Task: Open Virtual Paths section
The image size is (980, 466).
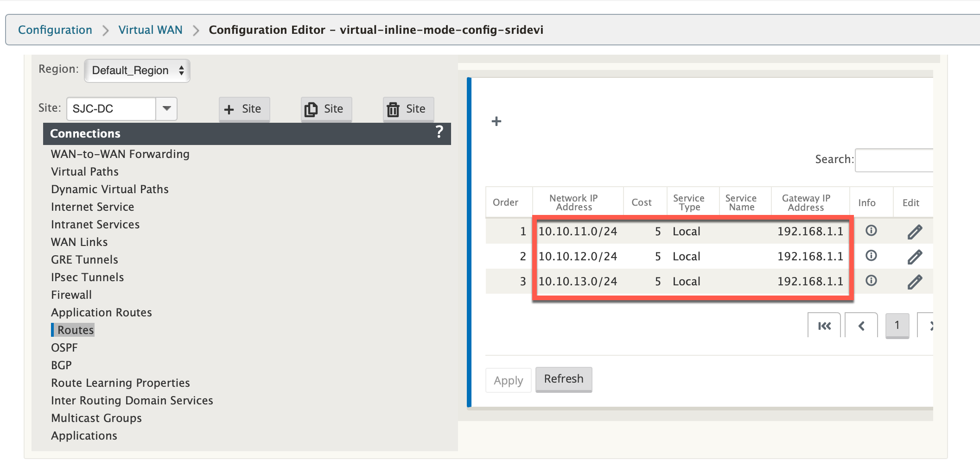Action: tap(85, 171)
